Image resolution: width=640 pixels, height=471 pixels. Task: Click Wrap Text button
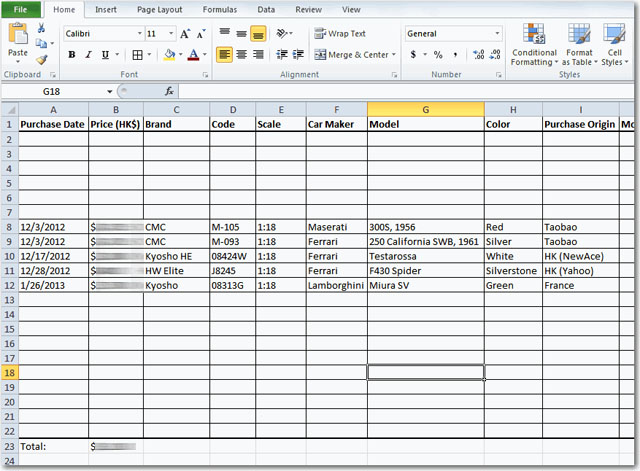(x=340, y=33)
